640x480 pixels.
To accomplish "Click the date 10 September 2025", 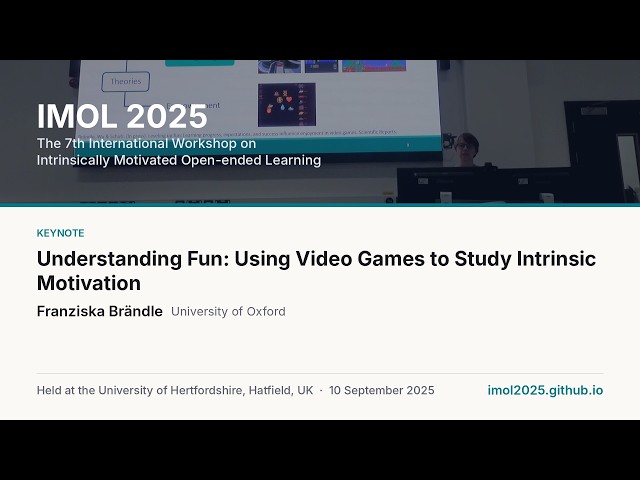I will click(382, 390).
